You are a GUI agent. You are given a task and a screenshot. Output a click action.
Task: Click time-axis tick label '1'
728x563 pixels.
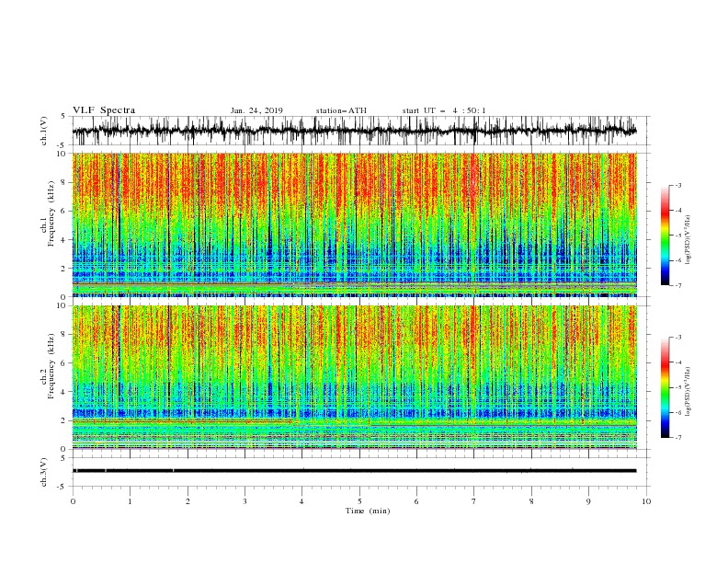[x=130, y=501]
